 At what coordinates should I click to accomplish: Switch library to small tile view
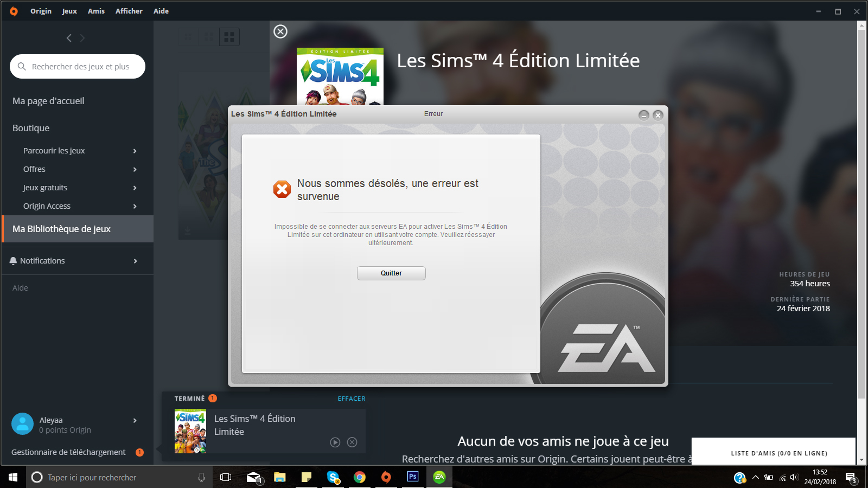click(x=188, y=37)
